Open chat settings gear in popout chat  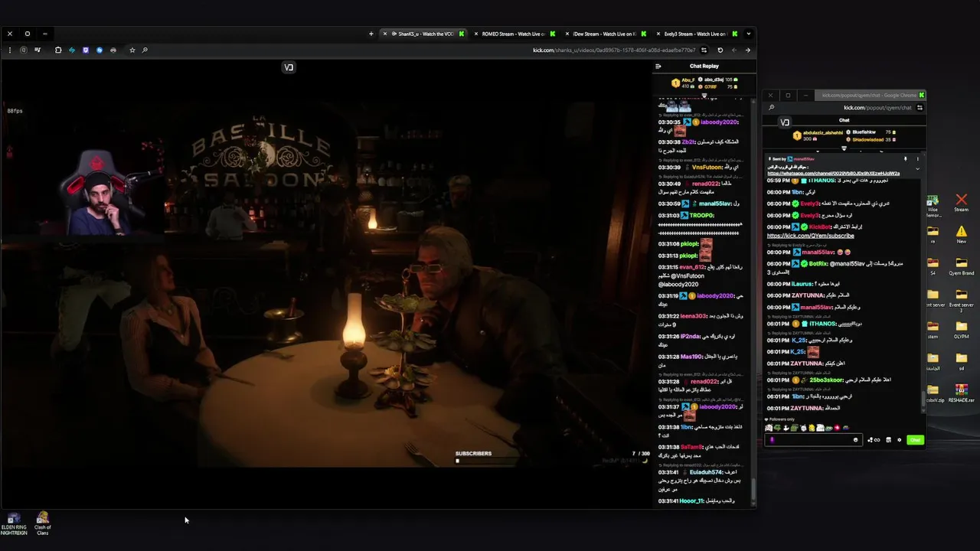tap(899, 440)
